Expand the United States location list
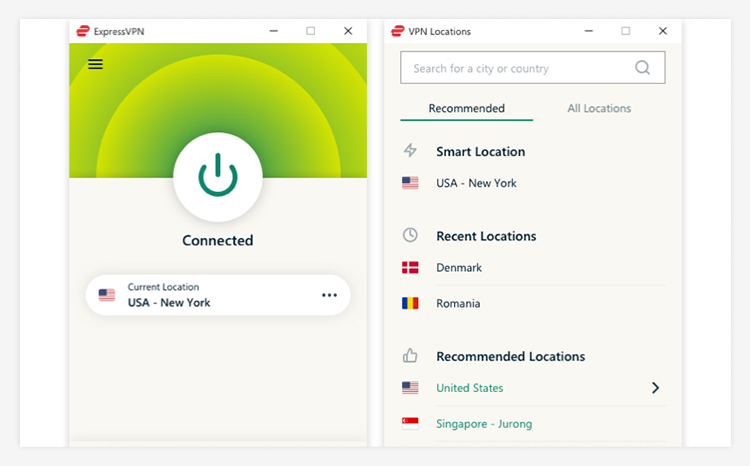 pyautogui.click(x=655, y=388)
